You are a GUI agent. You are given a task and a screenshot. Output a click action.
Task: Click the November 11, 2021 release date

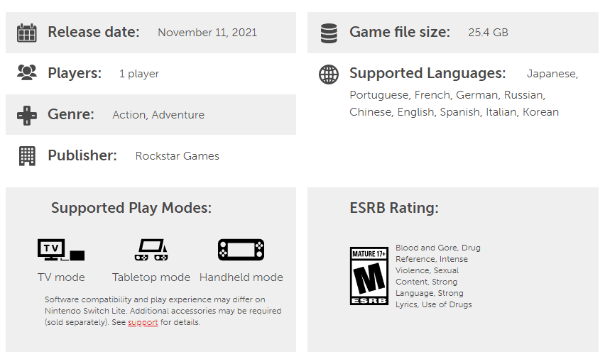(x=207, y=33)
